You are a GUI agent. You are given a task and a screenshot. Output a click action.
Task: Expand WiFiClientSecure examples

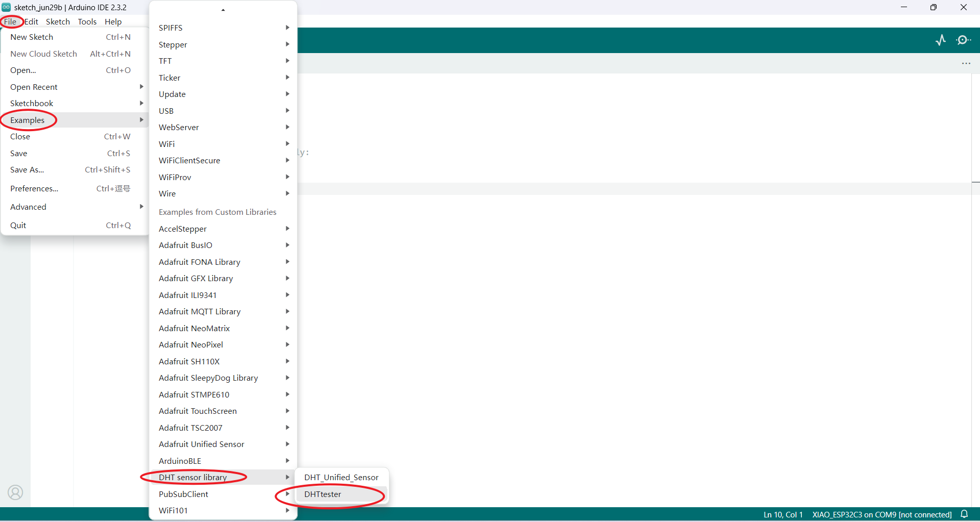click(x=223, y=160)
